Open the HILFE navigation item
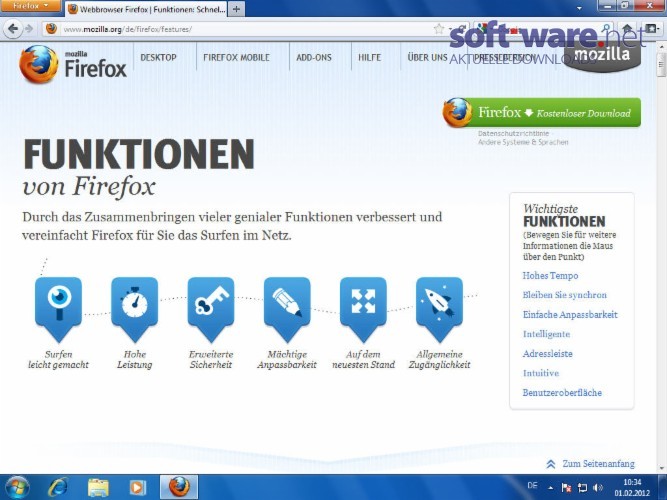The height and width of the screenshot is (500, 667). coord(370,57)
